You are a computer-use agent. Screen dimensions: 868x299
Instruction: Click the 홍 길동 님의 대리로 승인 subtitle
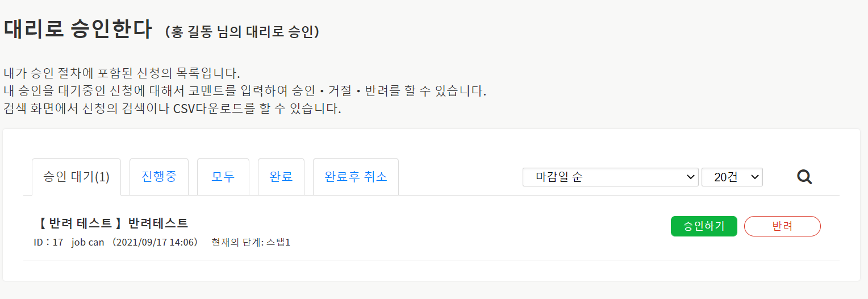242,32
